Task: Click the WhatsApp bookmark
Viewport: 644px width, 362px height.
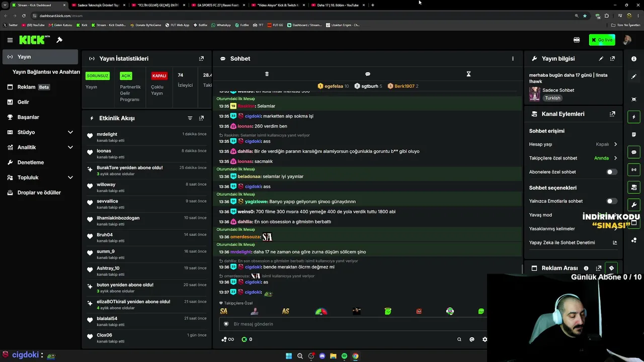Action: 221,25
